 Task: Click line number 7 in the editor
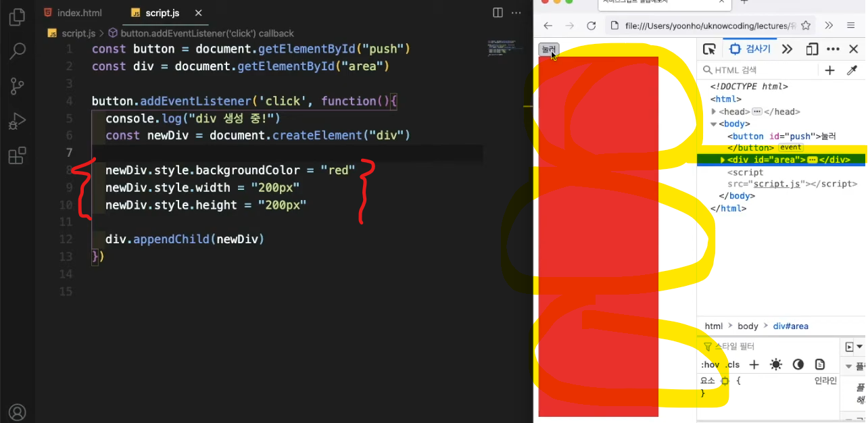coord(69,153)
